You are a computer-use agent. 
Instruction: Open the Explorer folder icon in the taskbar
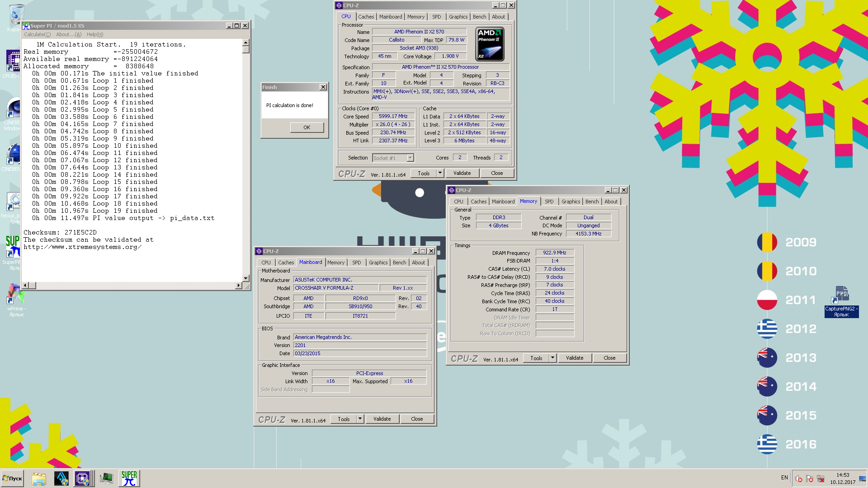[39, 479]
